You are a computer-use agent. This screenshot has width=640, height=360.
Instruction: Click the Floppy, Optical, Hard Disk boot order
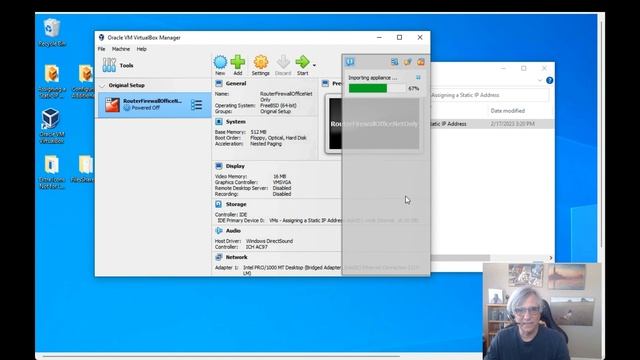pos(278,138)
